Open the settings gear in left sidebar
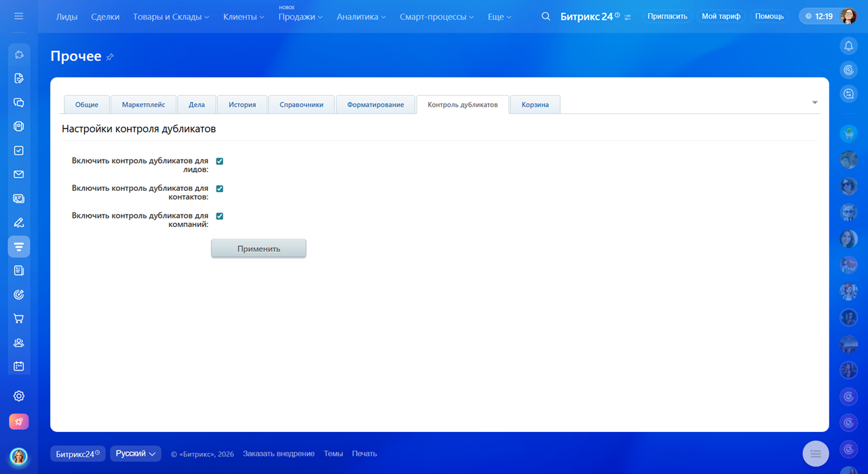 [19, 396]
